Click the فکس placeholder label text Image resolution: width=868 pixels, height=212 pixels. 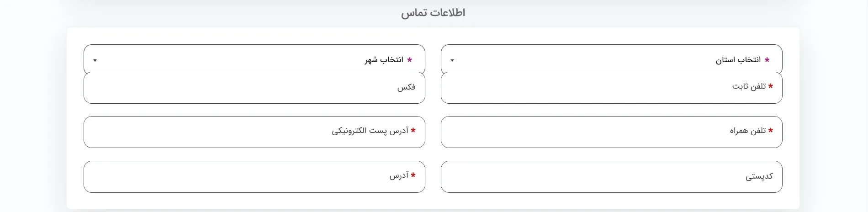click(406, 87)
